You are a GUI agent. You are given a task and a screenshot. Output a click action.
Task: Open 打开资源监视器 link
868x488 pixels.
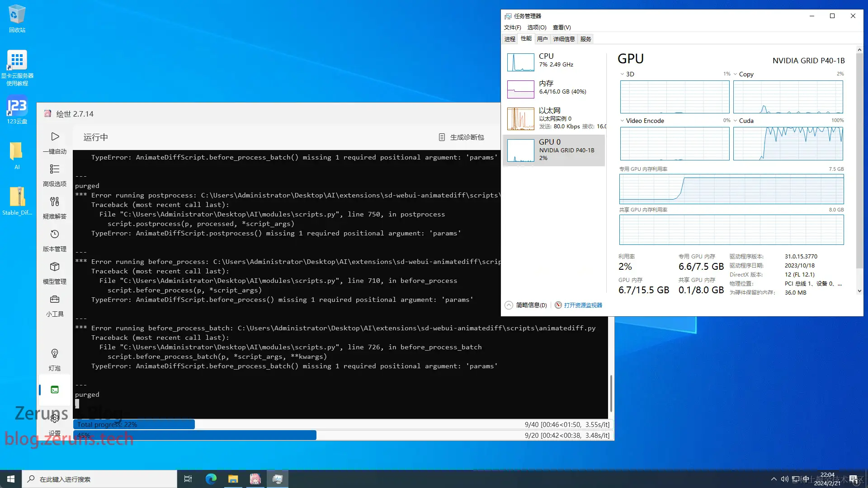583,305
